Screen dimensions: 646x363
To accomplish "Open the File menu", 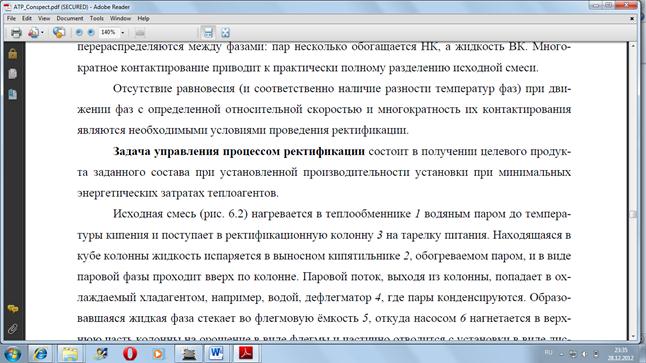I will click(11, 19).
